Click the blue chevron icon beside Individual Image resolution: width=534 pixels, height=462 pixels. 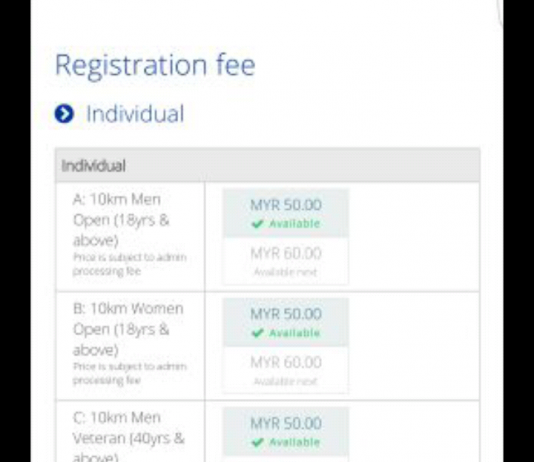click(x=64, y=114)
